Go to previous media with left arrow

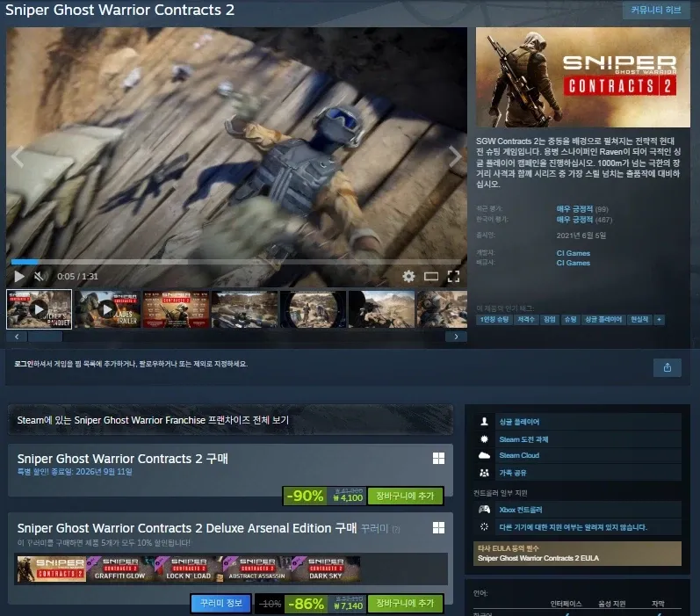[x=18, y=156]
